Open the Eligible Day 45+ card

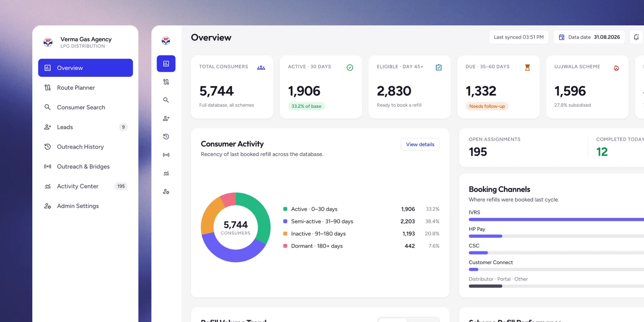410,87
